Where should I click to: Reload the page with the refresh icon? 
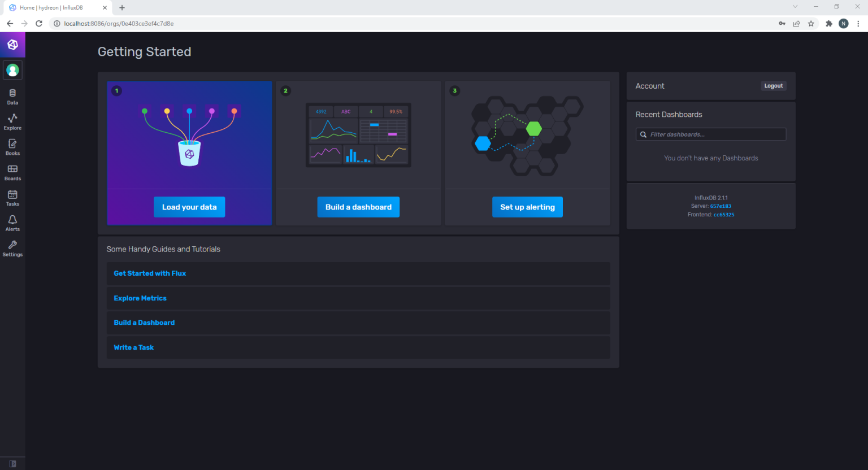click(x=38, y=23)
